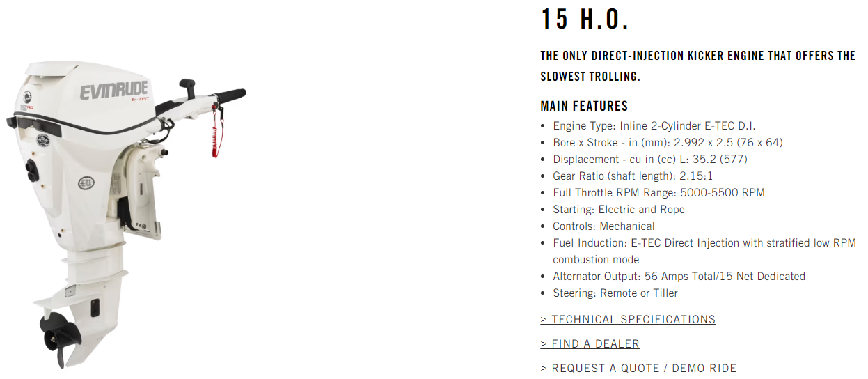This screenshot has width=868, height=379.
Task: Click the Full Throttle RPM Range line
Action: 658,193
